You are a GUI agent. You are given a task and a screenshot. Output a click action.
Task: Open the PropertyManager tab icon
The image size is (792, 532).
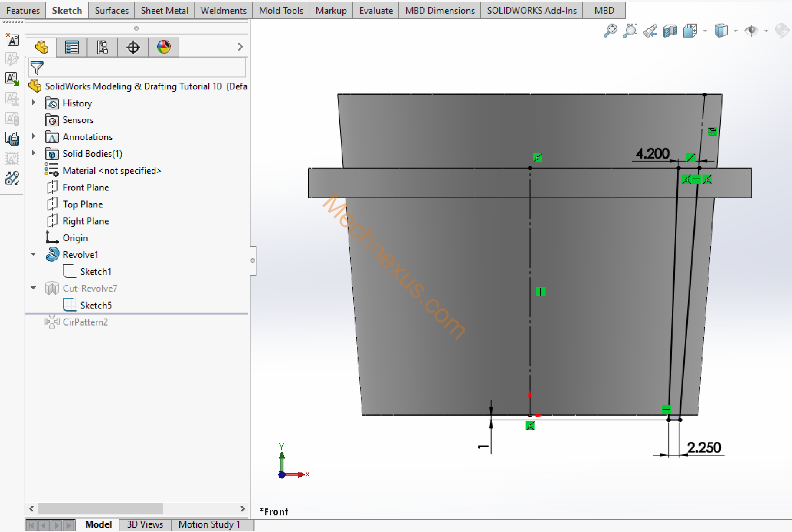72,47
